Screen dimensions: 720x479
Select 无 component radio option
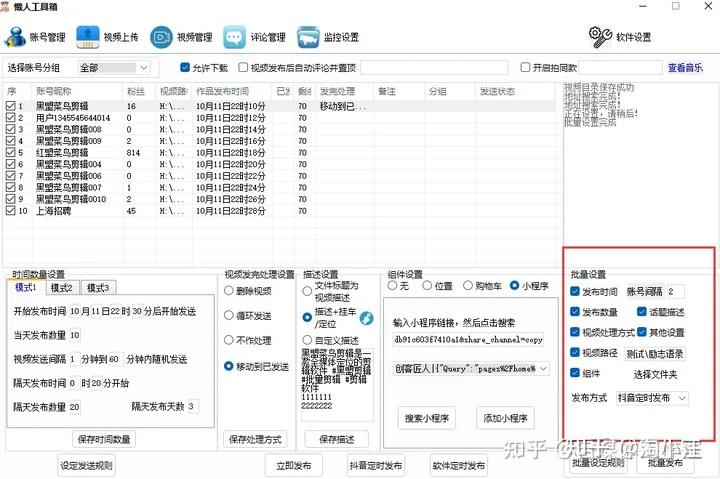pos(392,286)
